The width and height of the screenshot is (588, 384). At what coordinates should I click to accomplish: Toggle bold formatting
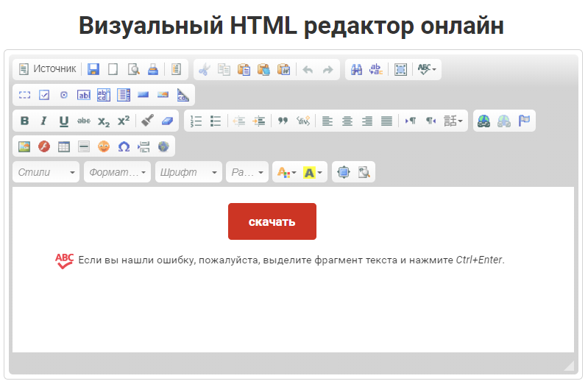25,121
